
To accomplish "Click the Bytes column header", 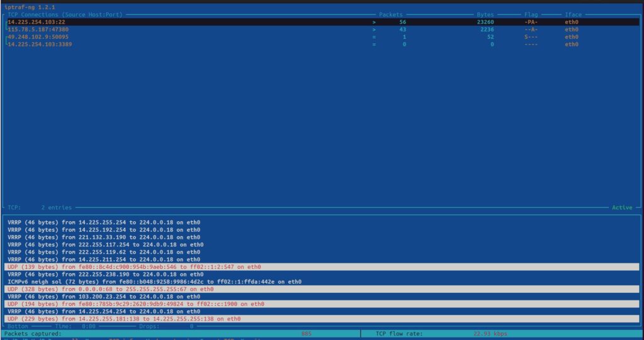I will point(486,14).
